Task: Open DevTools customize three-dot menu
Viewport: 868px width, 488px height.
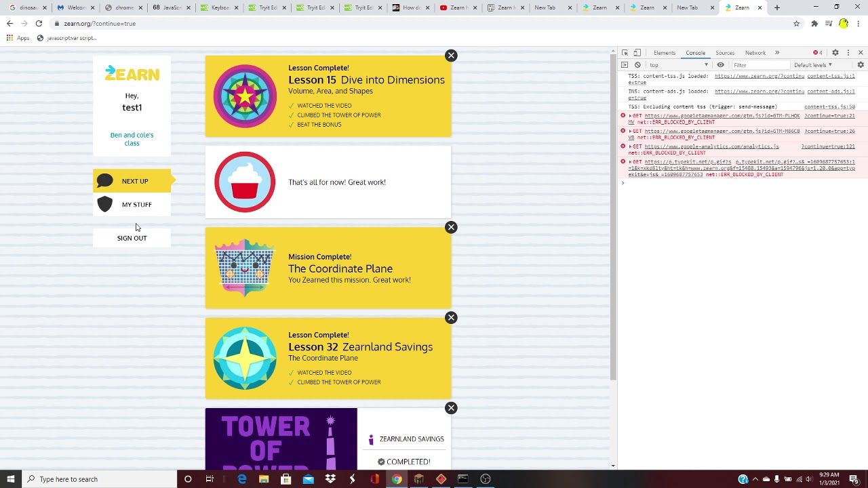Action: pos(848,53)
